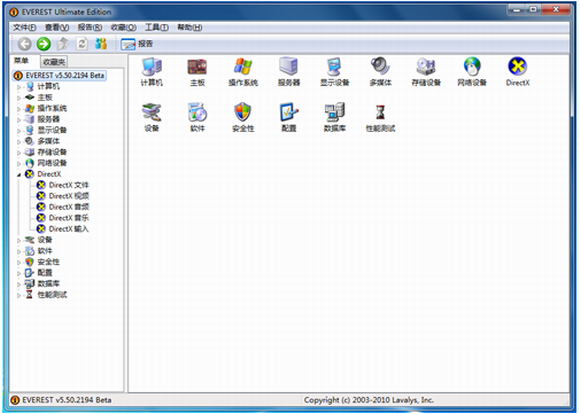Select 计算机 label in the tree
This screenshot has height=414, width=580.
[48, 87]
